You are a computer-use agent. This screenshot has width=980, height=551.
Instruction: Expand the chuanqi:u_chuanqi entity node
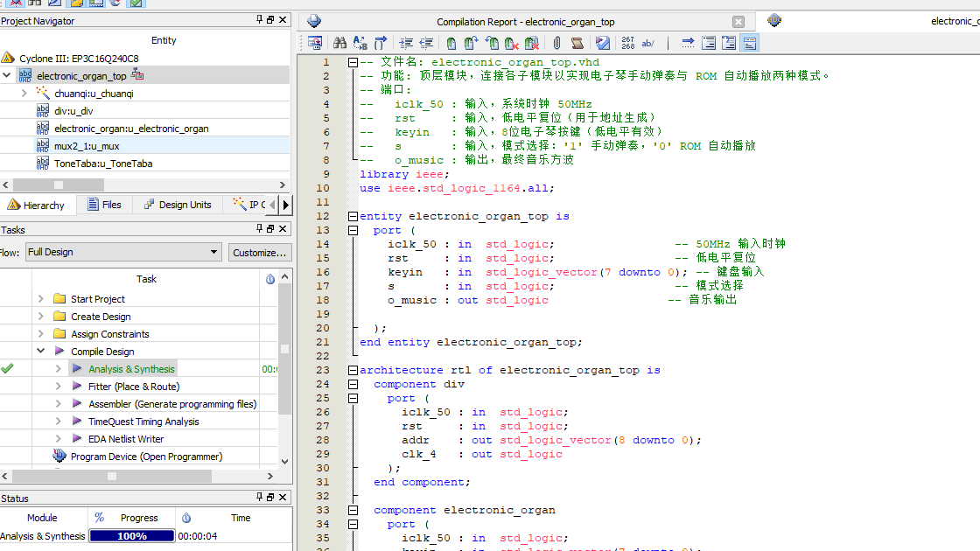(24, 93)
